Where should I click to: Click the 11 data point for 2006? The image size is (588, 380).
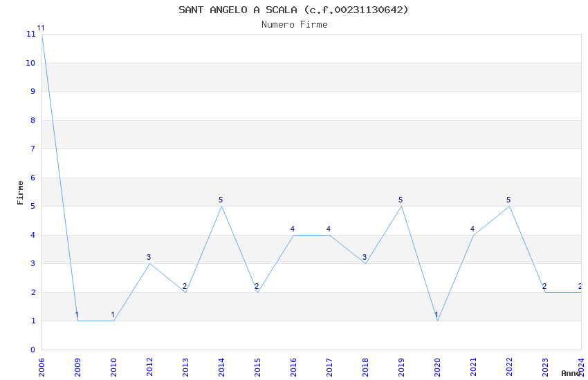tap(42, 34)
